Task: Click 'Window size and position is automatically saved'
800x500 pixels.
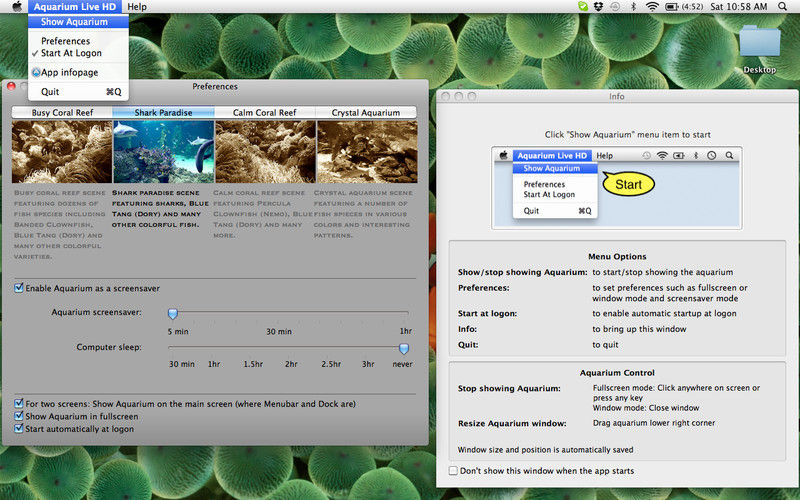Action: click(545, 449)
